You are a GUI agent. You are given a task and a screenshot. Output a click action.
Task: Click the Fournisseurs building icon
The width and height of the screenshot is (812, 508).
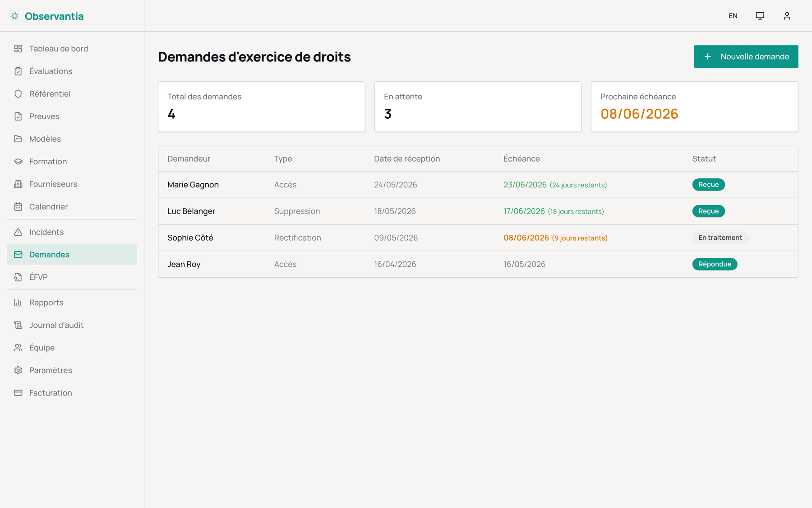pos(18,184)
